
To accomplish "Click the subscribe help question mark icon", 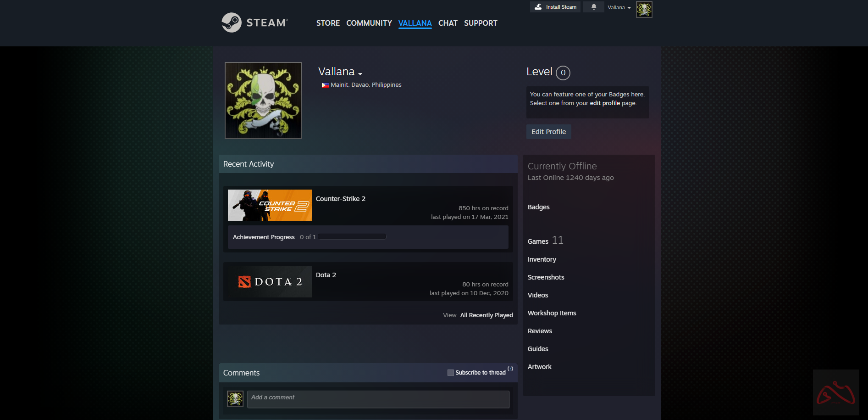I will coord(510,369).
